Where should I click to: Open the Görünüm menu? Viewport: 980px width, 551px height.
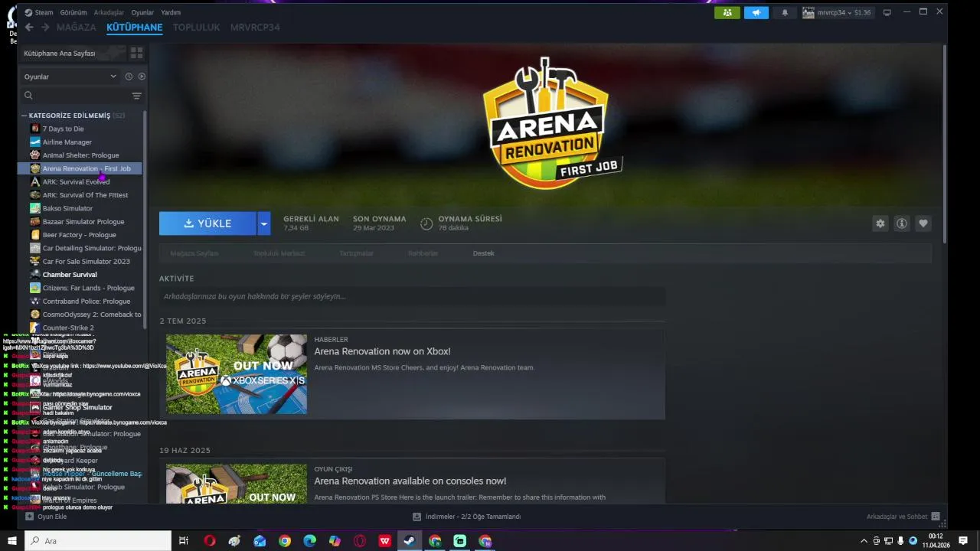click(73, 12)
